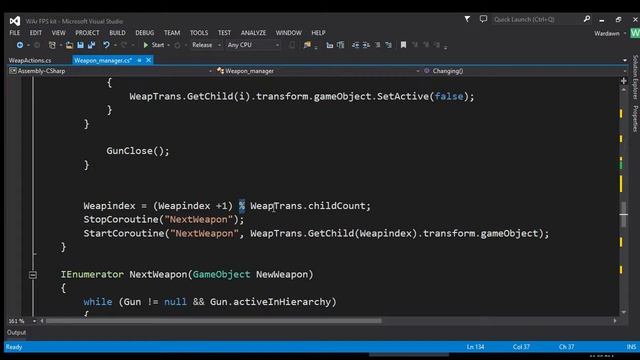Open the Undo history dropdown arrow
Image resolution: width=640 pixels, height=360 pixels.
tap(115, 45)
